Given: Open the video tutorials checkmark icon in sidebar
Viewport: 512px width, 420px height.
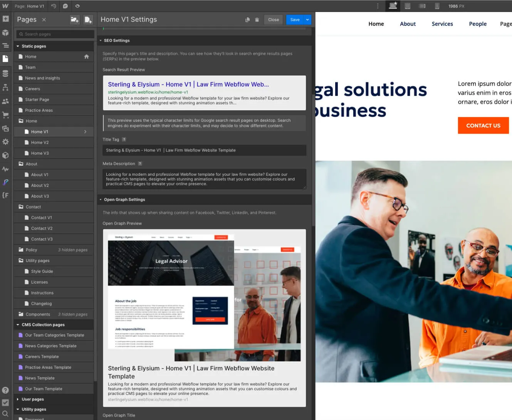Looking at the screenshot, I should [5, 402].
